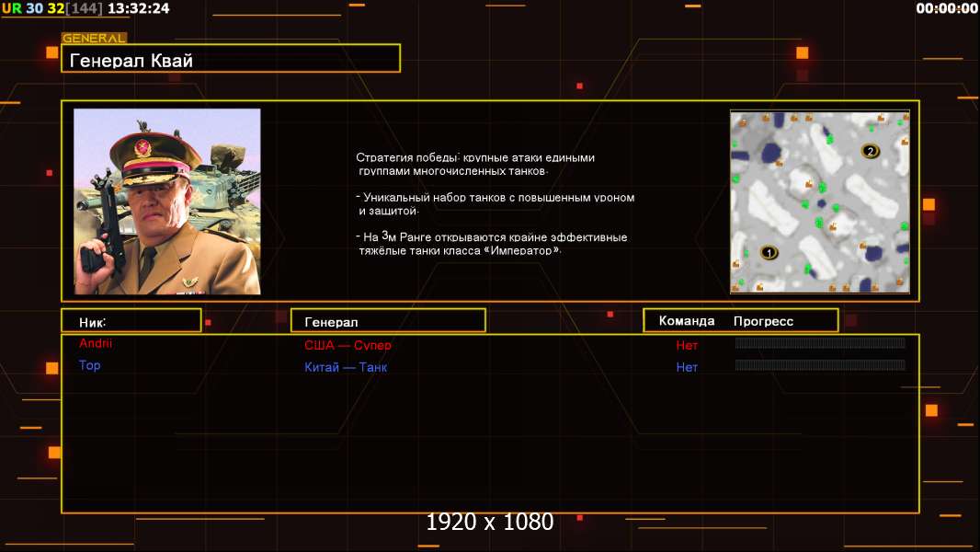The image size is (980, 552).
Task: Select the 'Генерал Квай' title field
Action: pos(231,60)
